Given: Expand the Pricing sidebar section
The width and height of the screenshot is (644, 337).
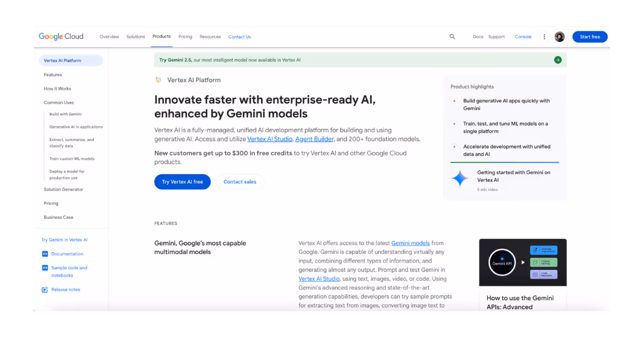Looking at the screenshot, I should [50, 203].
